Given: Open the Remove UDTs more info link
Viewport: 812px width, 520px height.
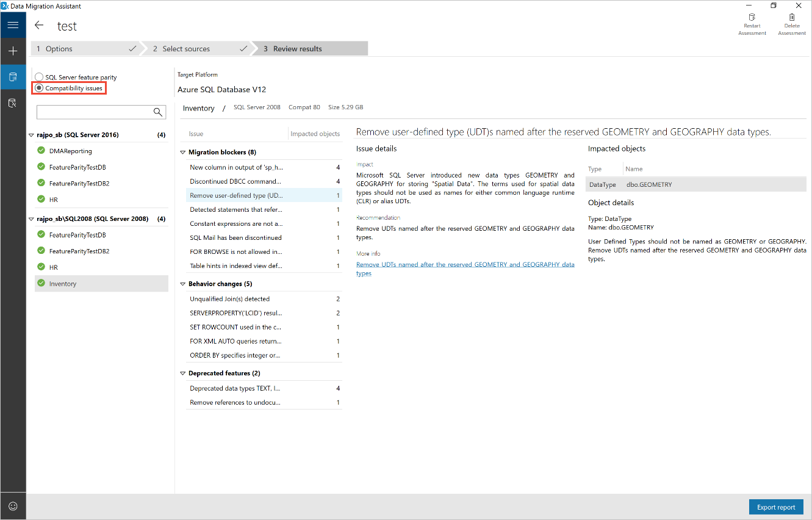Looking at the screenshot, I should tap(465, 265).
